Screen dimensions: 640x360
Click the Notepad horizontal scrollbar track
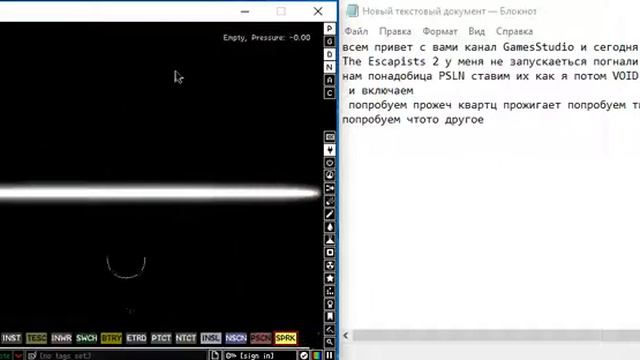click(x=496, y=336)
